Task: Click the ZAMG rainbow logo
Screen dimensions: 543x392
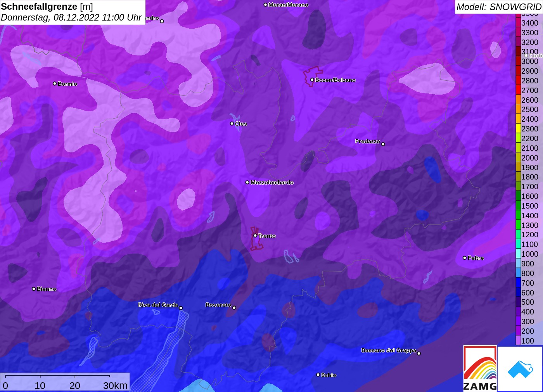Action: point(480,368)
